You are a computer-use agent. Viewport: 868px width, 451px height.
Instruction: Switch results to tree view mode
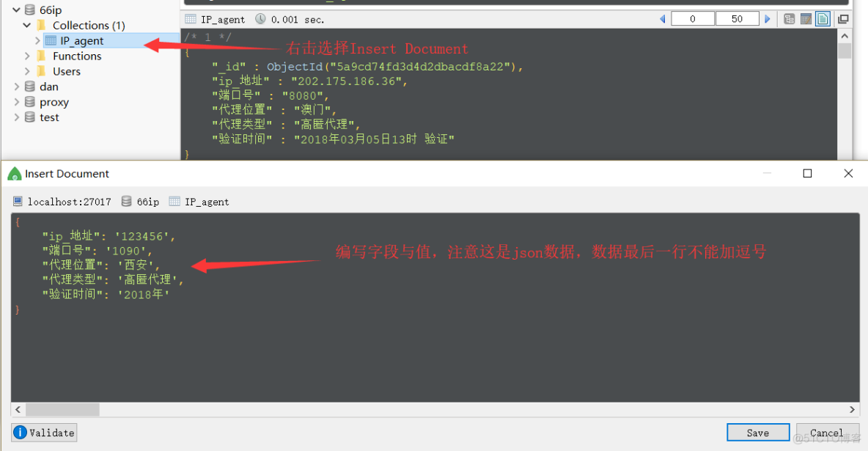click(790, 19)
